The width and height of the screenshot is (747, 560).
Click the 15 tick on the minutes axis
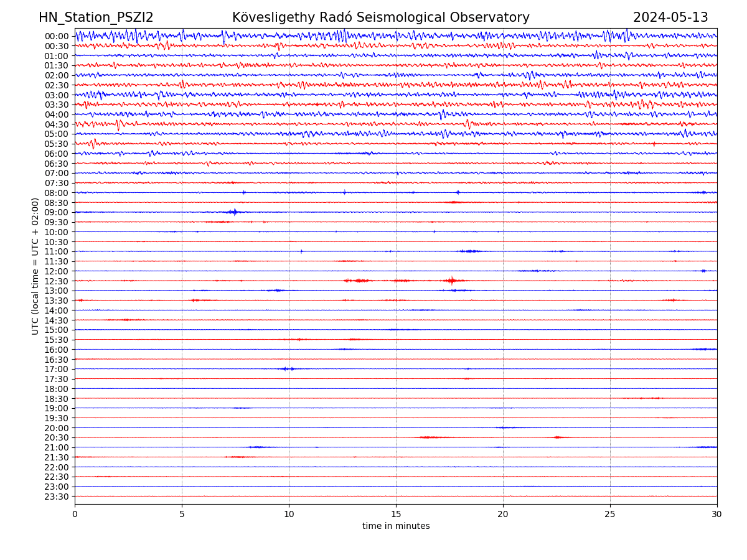tap(396, 515)
